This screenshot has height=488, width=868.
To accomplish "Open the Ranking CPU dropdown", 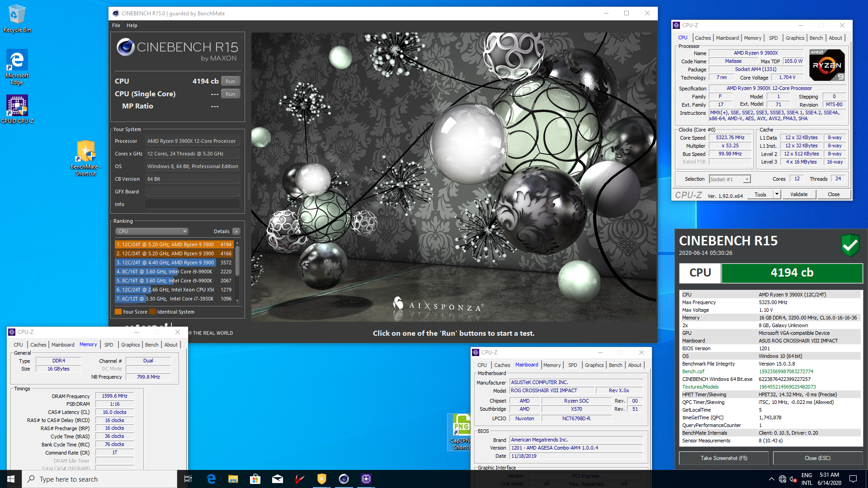I will pos(152,231).
